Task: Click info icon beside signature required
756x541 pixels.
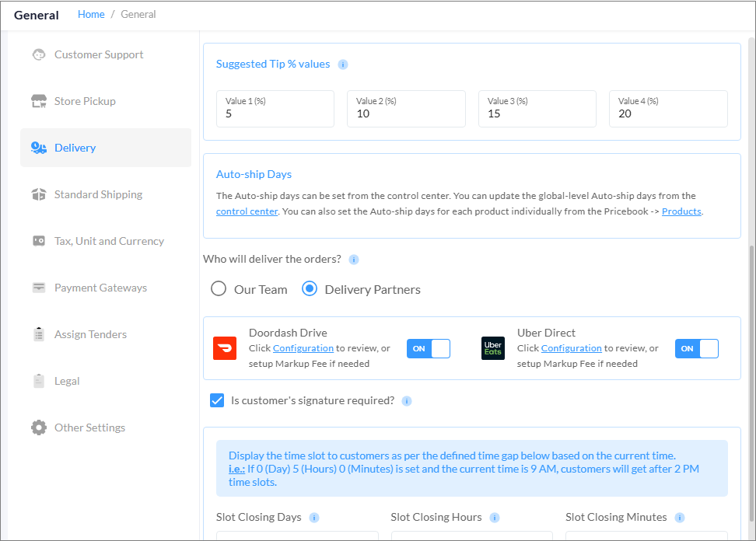Action: point(407,401)
